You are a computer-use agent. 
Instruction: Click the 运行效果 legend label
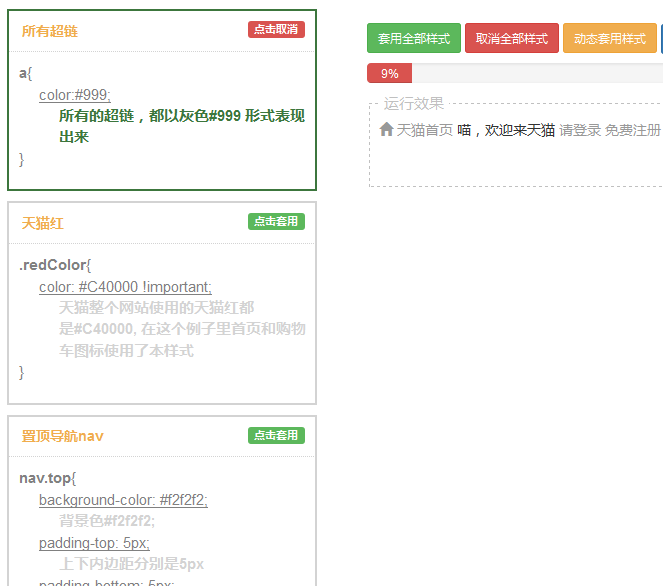coord(414,104)
